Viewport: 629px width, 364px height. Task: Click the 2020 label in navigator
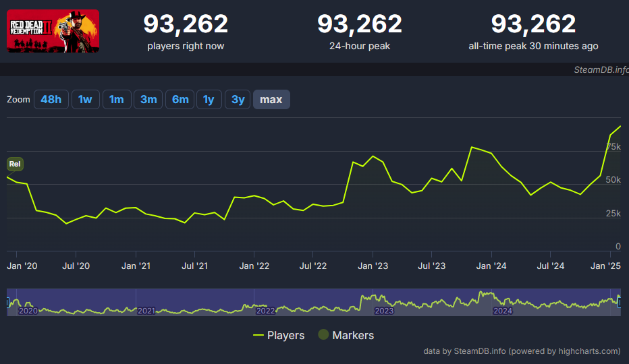[x=28, y=311]
